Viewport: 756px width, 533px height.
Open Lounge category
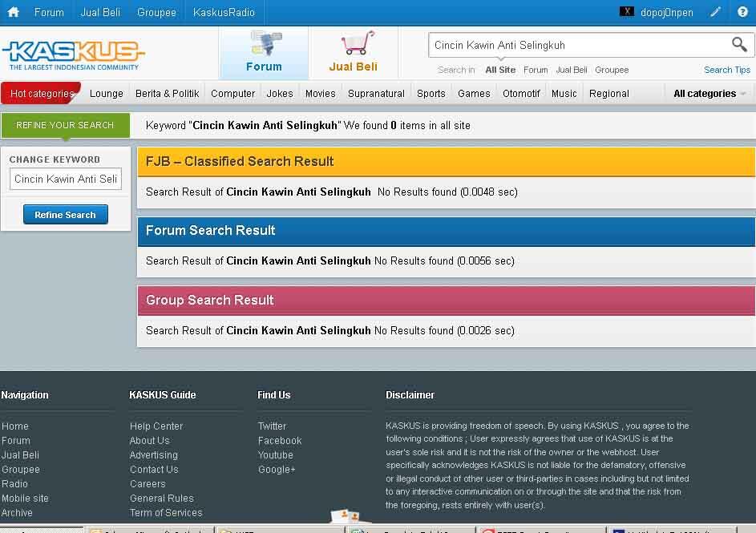tap(107, 94)
